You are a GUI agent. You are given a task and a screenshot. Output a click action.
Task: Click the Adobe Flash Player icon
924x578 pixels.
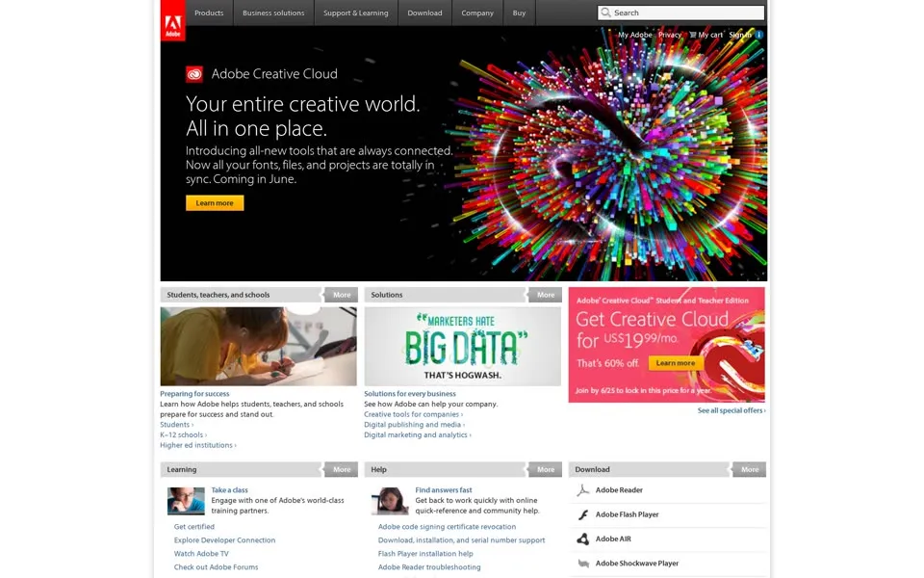[x=583, y=514]
